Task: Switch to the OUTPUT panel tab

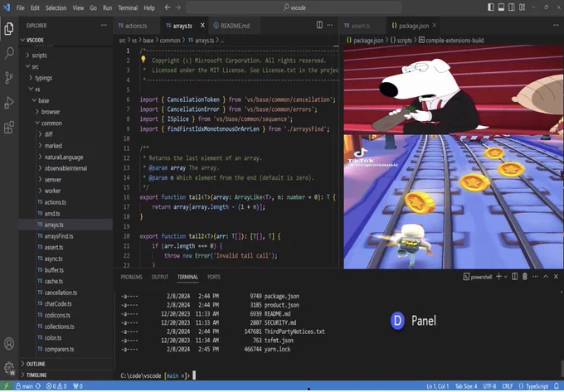Action: tap(160, 277)
